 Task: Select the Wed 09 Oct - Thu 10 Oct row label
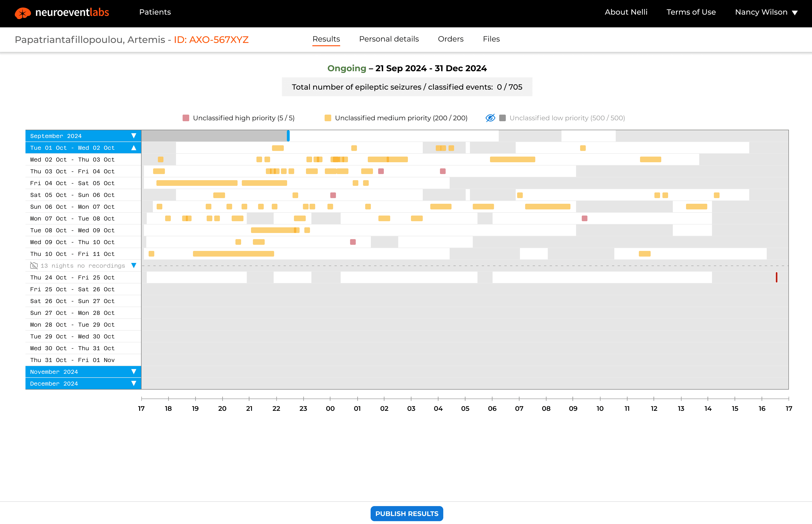point(72,242)
